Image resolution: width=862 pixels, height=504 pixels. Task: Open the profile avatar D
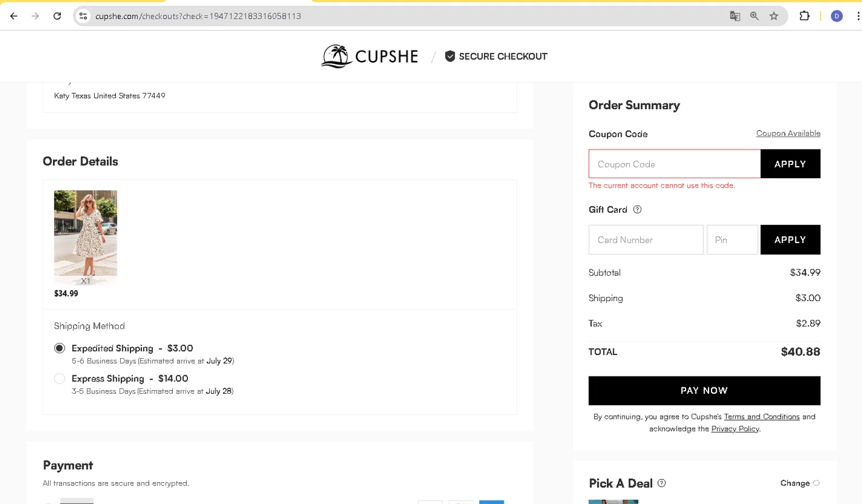coord(837,16)
